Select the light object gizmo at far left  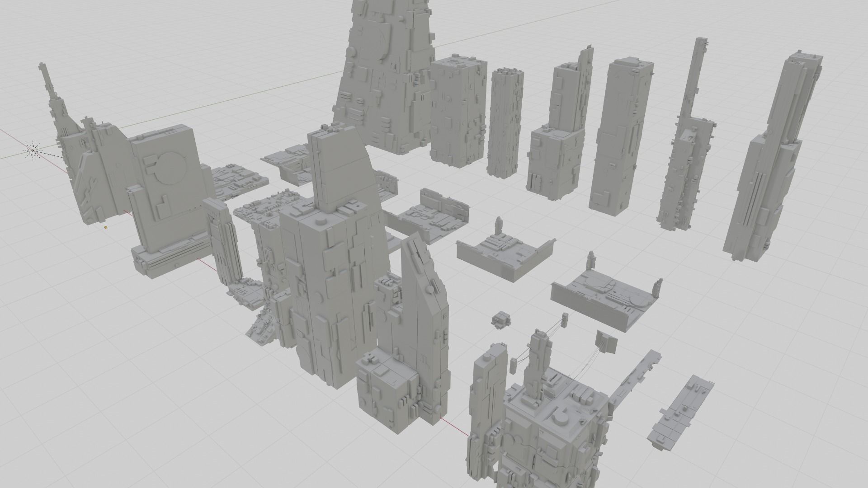(32, 150)
